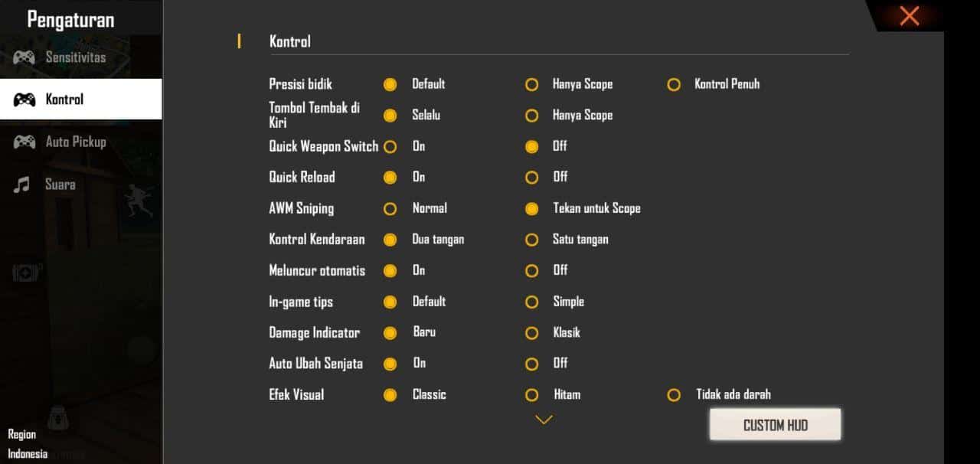Viewport: 980px width, 464px height.
Task: Click the Kontrol controller icon in sidebar
Action: point(24,99)
